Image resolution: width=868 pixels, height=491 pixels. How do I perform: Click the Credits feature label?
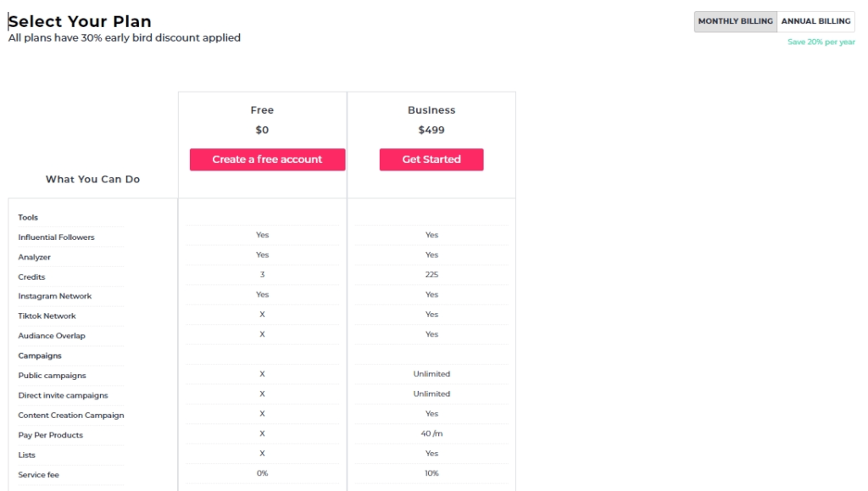pyautogui.click(x=31, y=277)
